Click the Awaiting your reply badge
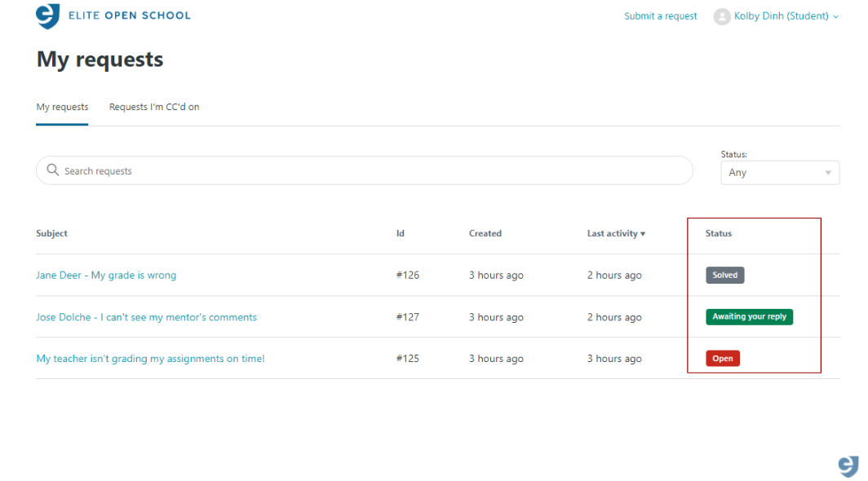Viewport: 868px width, 481px height. 749,316
